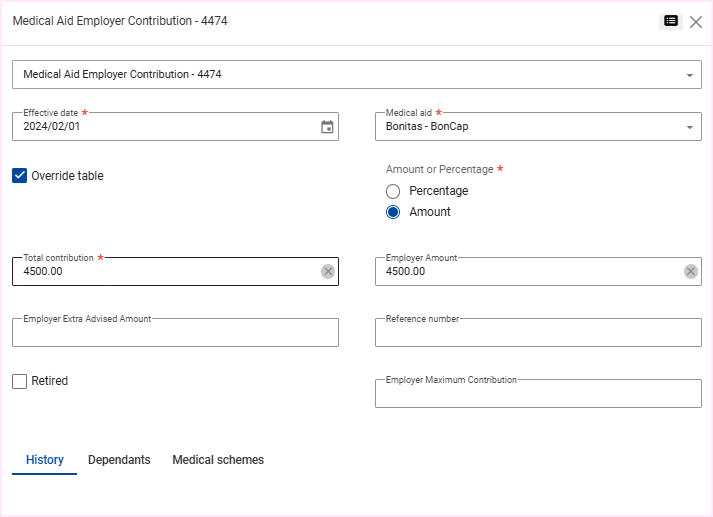713x517 pixels.
Task: Clear the Total contribution value
Action: [328, 271]
